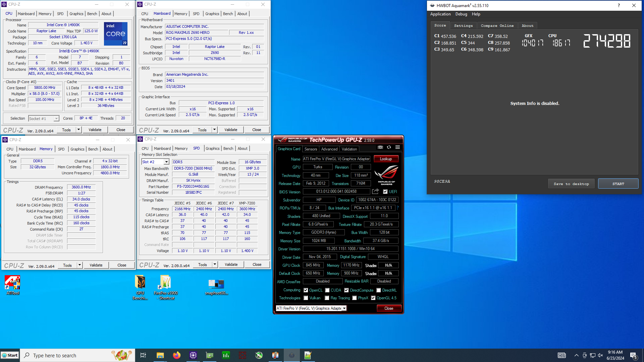Screen dimensions: 644x362
Task: Toggle the OpenCL checkbox
Action: coord(306,290)
